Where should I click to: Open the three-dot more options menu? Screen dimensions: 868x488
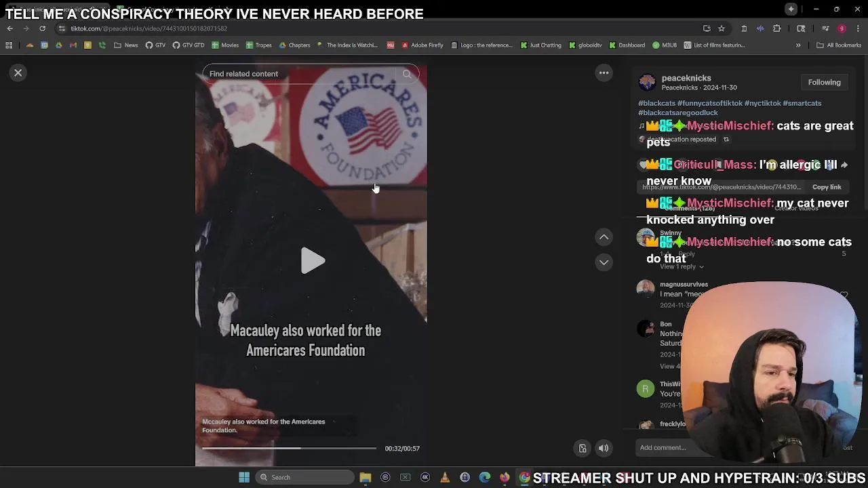coord(604,73)
